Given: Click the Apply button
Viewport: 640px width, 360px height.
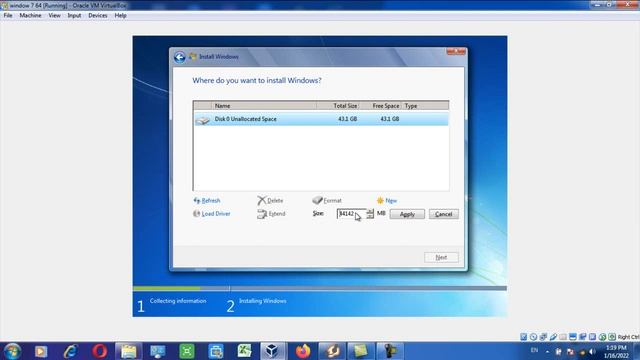Looking at the screenshot, I should tap(407, 214).
